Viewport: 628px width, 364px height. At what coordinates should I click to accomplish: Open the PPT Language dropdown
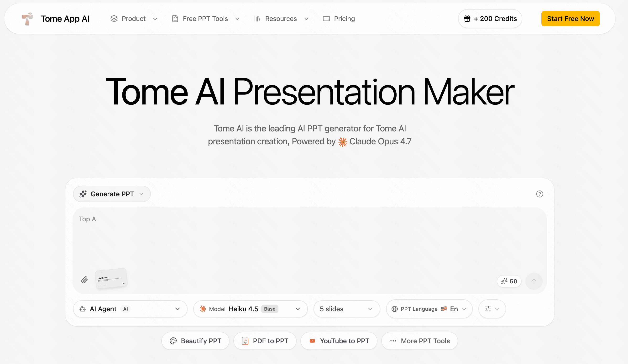(429, 309)
